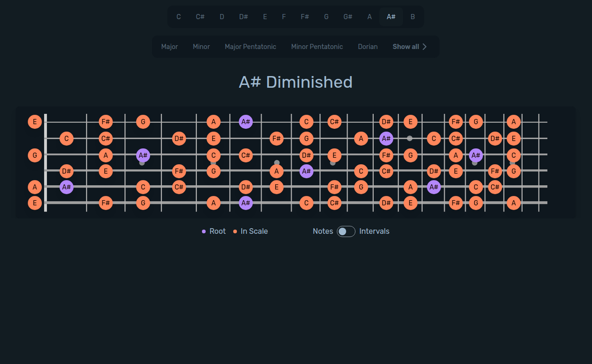Click the F# note marker on the second fret top string
Image resolution: width=592 pixels, height=364 pixels.
106,121
